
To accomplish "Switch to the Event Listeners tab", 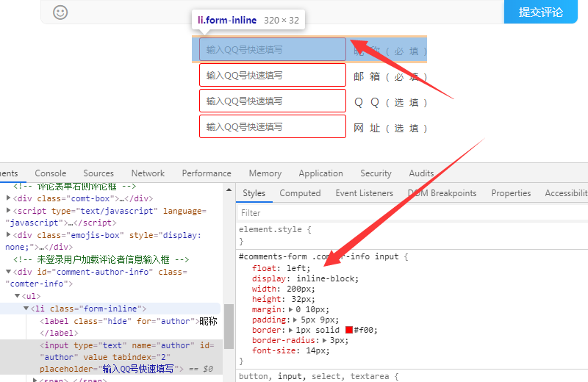I will coord(364,193).
